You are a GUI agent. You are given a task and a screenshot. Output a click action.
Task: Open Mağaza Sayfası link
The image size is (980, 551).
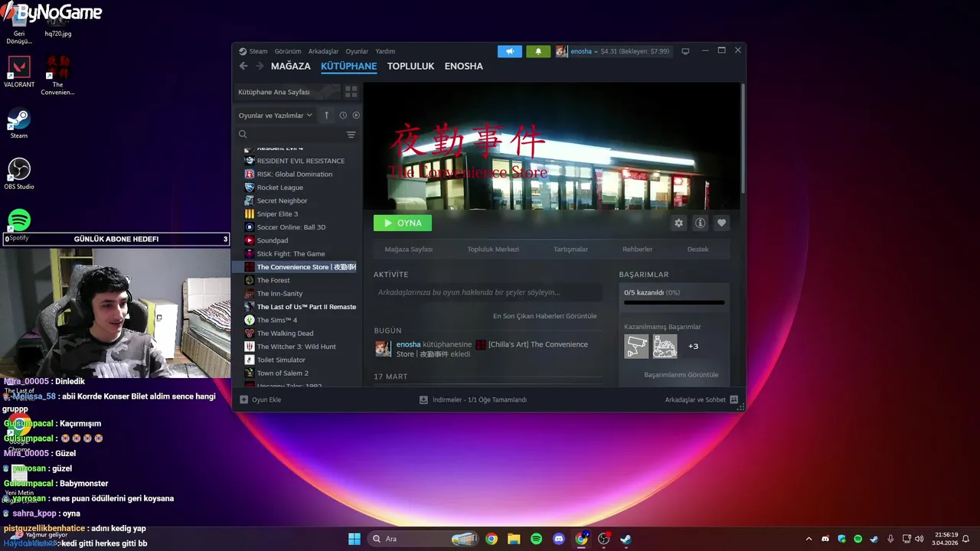[x=409, y=249]
